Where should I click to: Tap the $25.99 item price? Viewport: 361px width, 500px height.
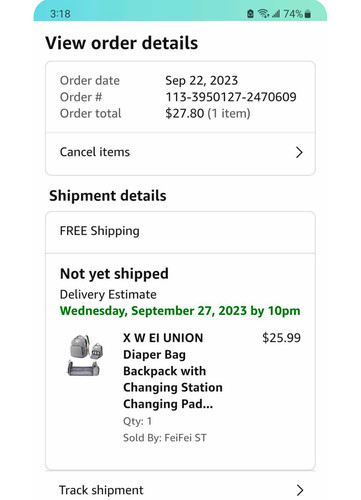281,338
